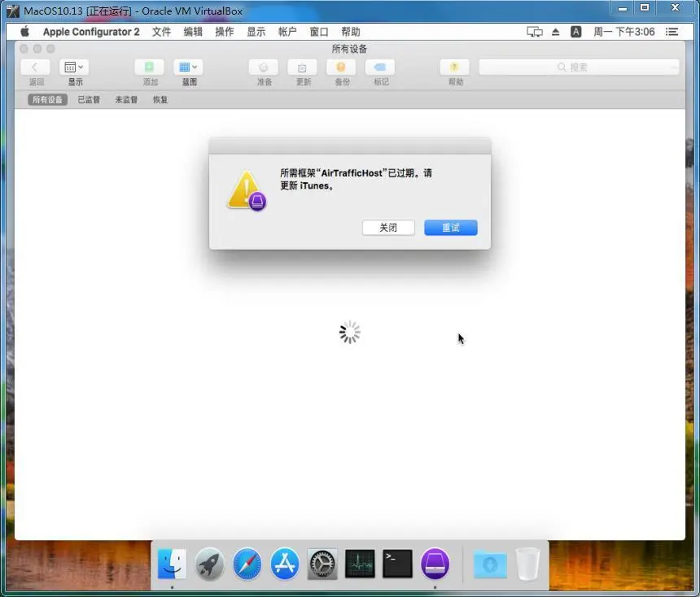This screenshot has height=597, width=700.
Task: Click the blue Tag toolbar icon
Action: [380, 68]
